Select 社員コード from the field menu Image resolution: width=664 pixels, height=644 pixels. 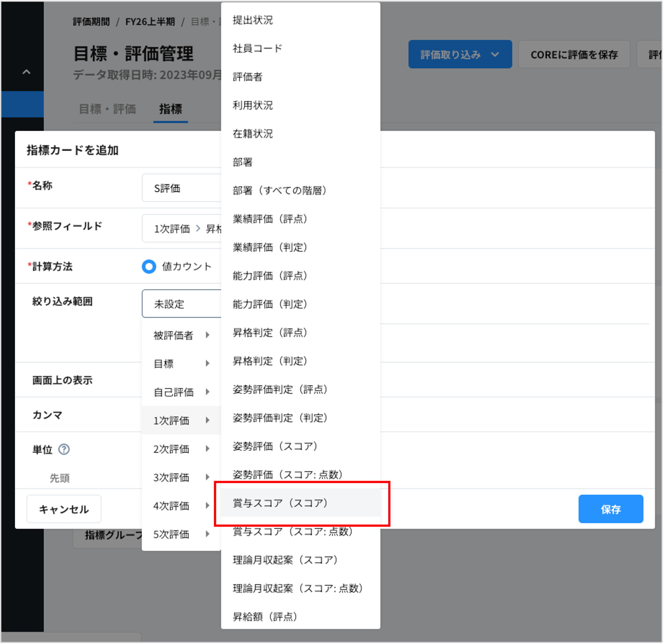pos(257,48)
